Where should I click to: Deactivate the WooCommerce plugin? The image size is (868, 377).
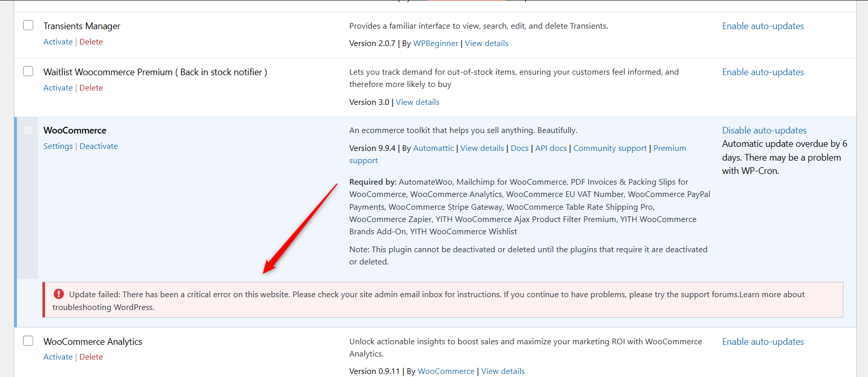(99, 146)
